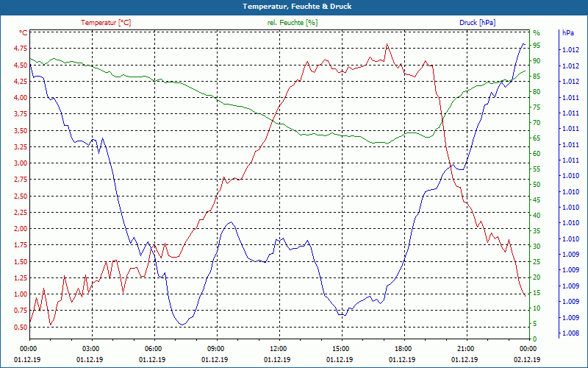The image size is (588, 368).
Task: Click the '95' humidity axis value
Action: coord(537,46)
